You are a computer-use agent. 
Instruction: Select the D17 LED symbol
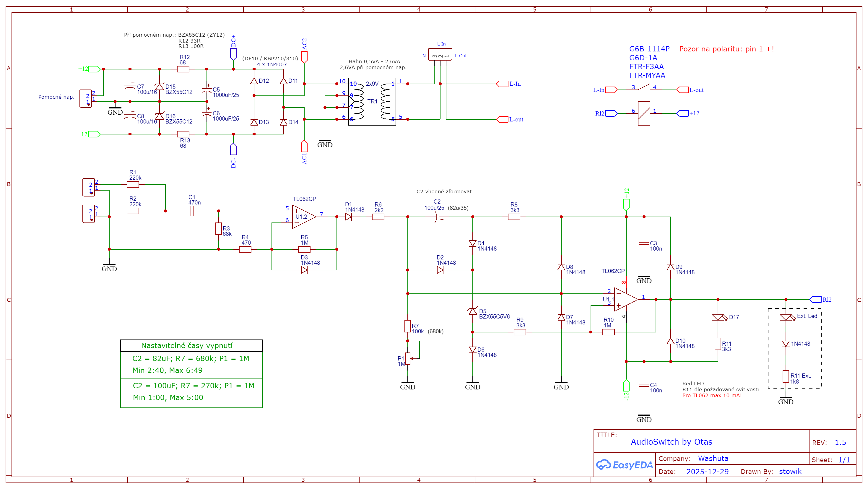pyautogui.click(x=718, y=317)
